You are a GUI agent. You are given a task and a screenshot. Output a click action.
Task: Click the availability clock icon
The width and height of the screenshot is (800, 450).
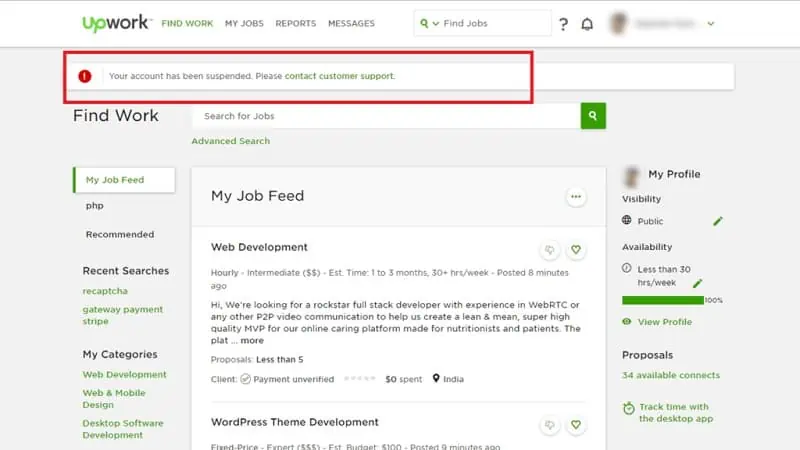click(x=627, y=268)
